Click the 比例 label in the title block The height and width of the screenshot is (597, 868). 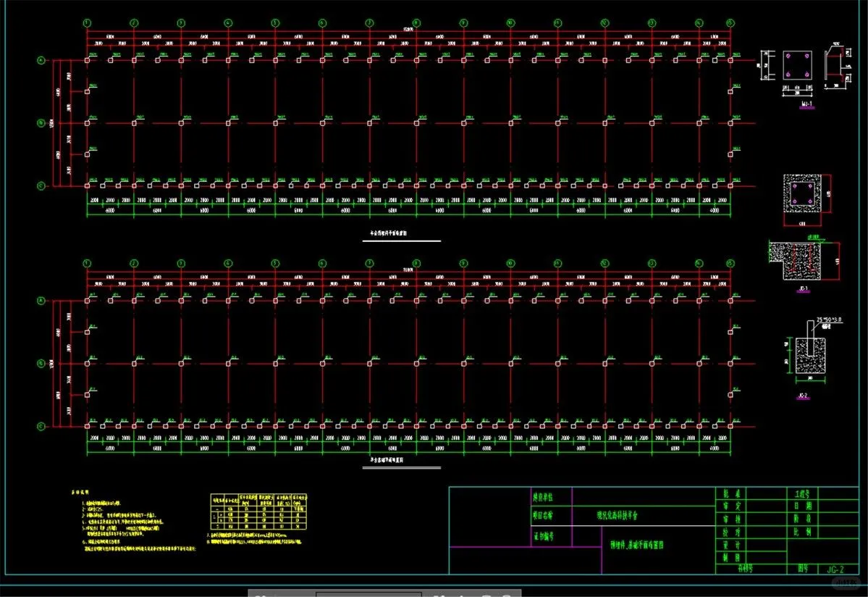point(802,533)
